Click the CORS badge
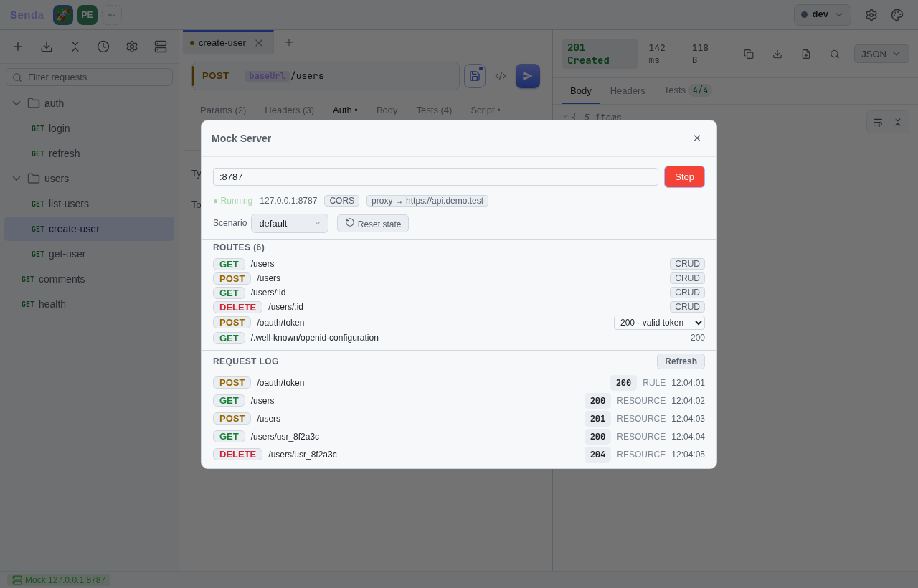 341,201
